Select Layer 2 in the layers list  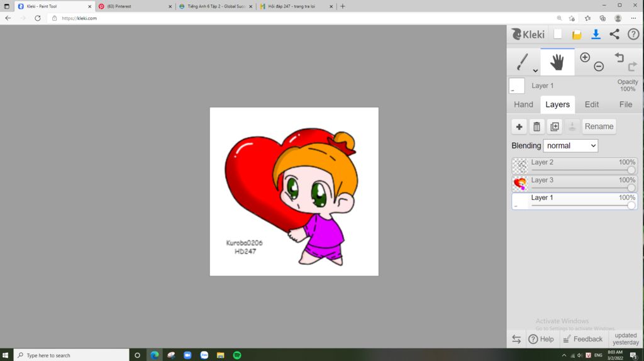(575, 166)
